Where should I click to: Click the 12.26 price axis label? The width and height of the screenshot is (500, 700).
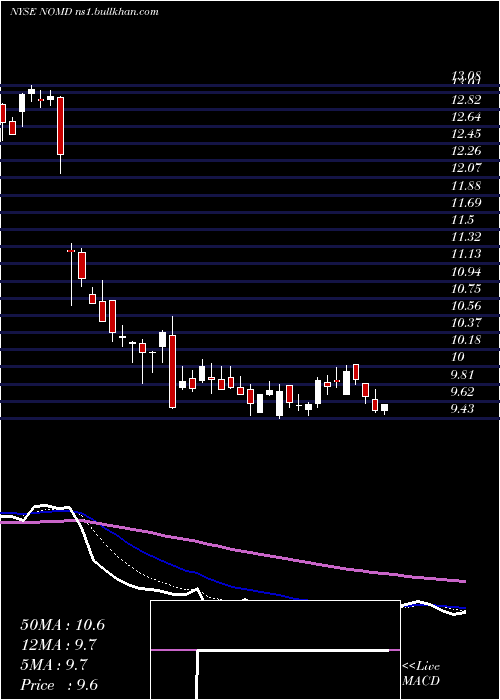click(x=466, y=151)
